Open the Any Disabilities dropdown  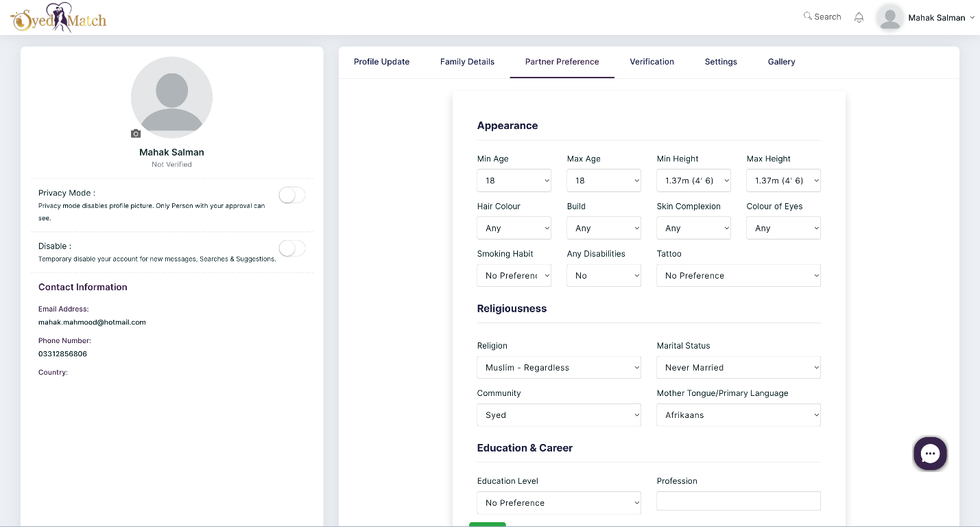coord(604,275)
